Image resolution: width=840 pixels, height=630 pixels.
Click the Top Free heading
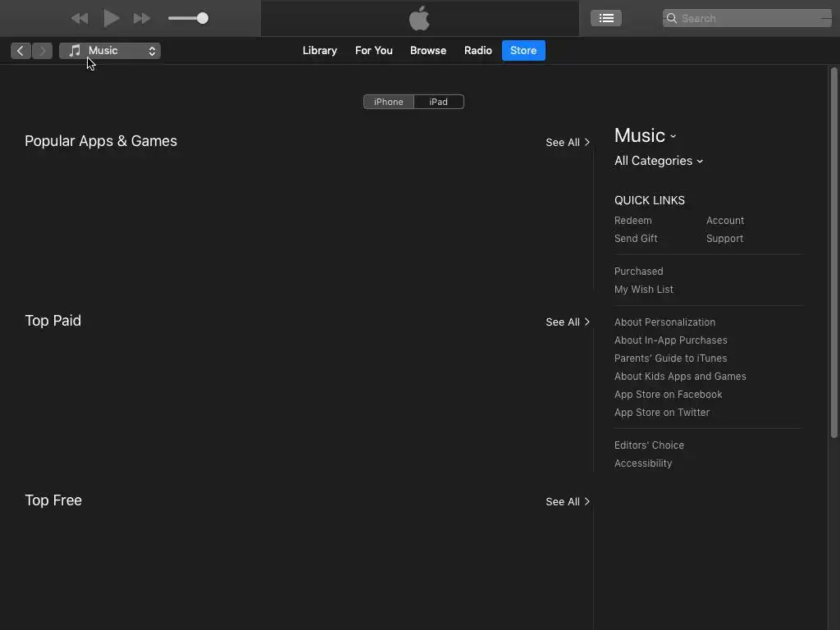pos(53,500)
